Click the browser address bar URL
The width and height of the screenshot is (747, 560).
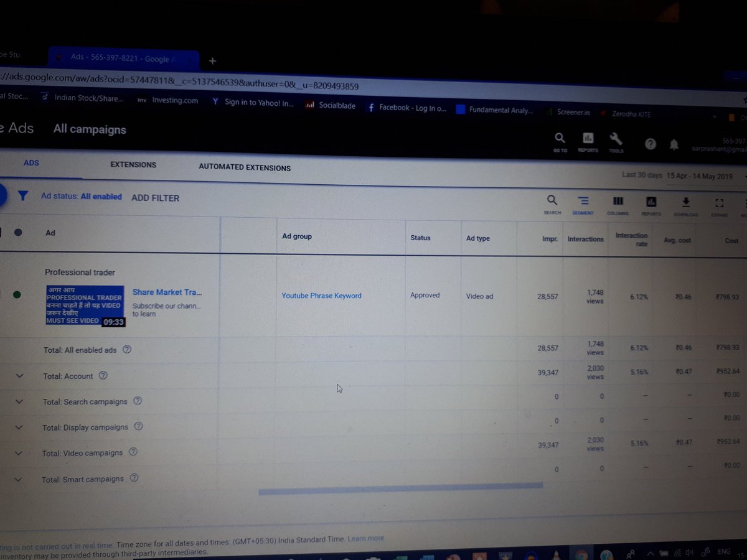pos(181,81)
